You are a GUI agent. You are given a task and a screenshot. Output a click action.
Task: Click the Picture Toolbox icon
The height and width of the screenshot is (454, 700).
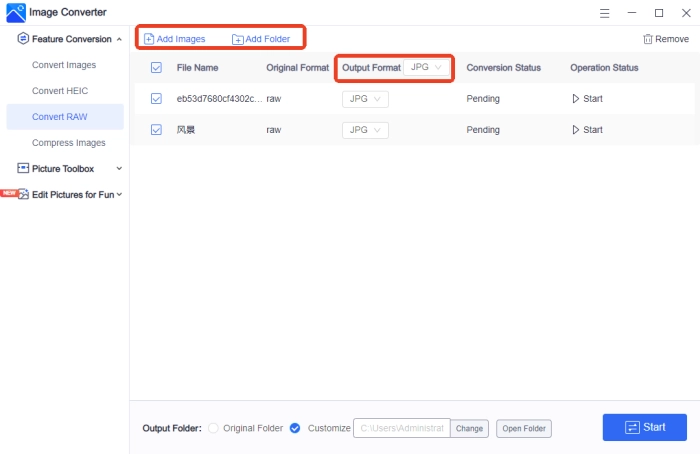click(x=23, y=169)
